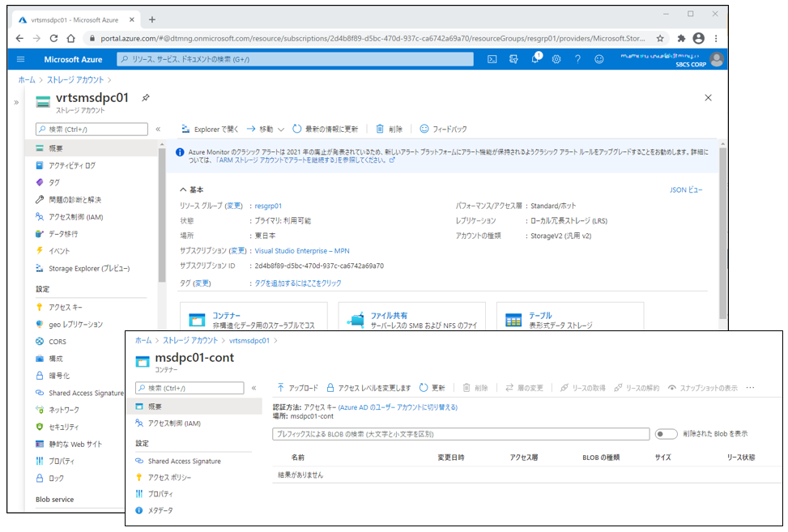
Task: Delete storage account via 削除
Action: (x=389, y=129)
